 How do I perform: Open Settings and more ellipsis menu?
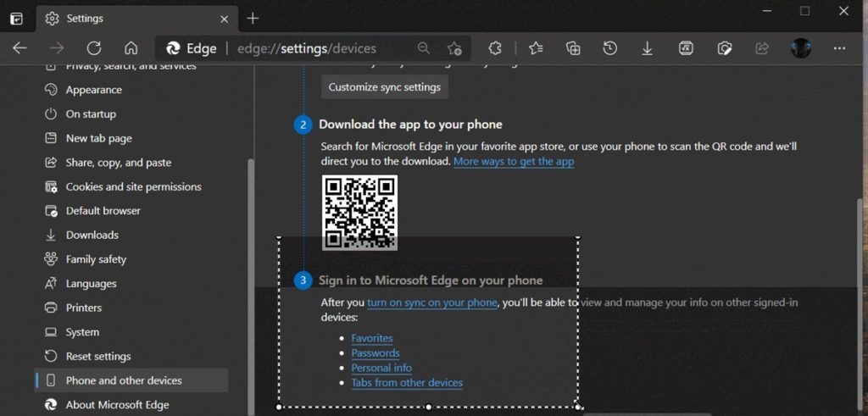pyautogui.click(x=839, y=48)
